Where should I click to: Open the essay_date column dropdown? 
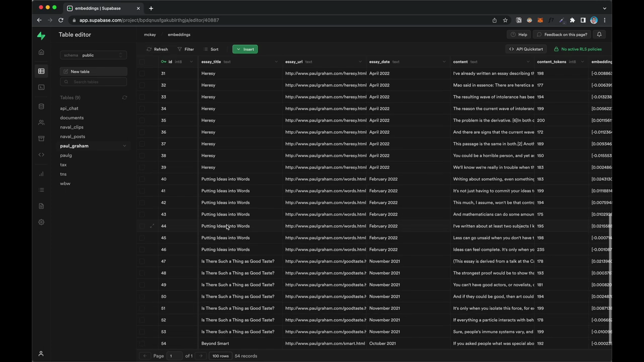[x=444, y=62]
